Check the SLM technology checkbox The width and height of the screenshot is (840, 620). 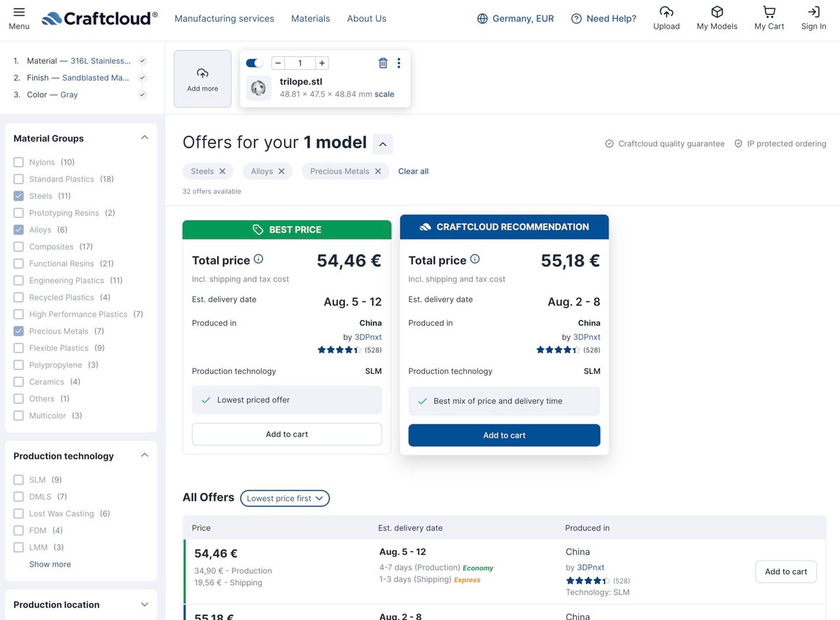point(19,480)
